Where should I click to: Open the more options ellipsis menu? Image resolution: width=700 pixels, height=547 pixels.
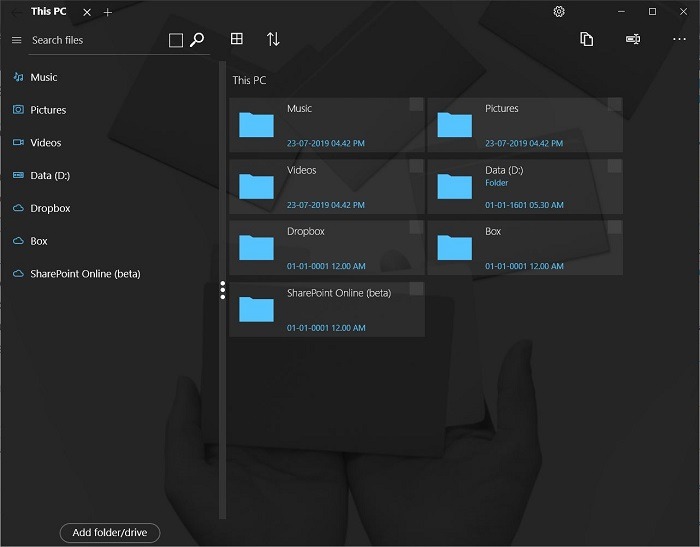679,39
